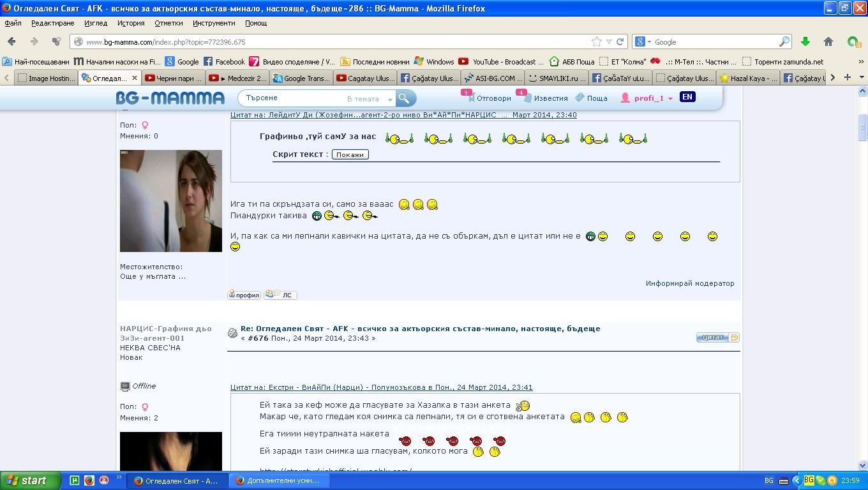Click the Информирай модератор link
Image resolution: width=868 pixels, height=490 pixels.
point(689,283)
